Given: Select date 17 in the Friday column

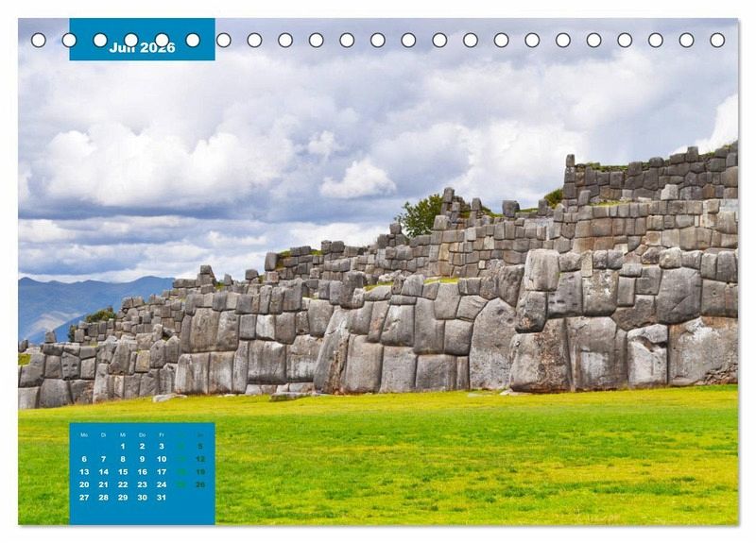Looking at the screenshot, I should 162,471.
